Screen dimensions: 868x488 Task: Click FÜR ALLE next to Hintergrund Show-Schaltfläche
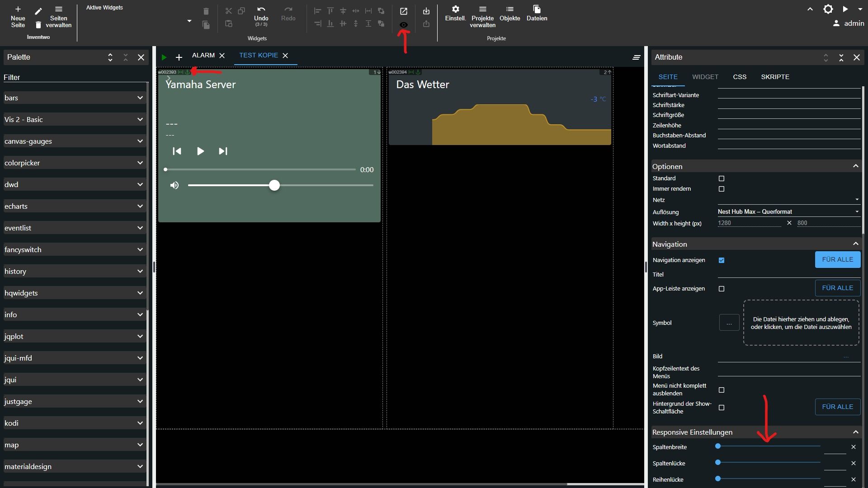point(837,407)
